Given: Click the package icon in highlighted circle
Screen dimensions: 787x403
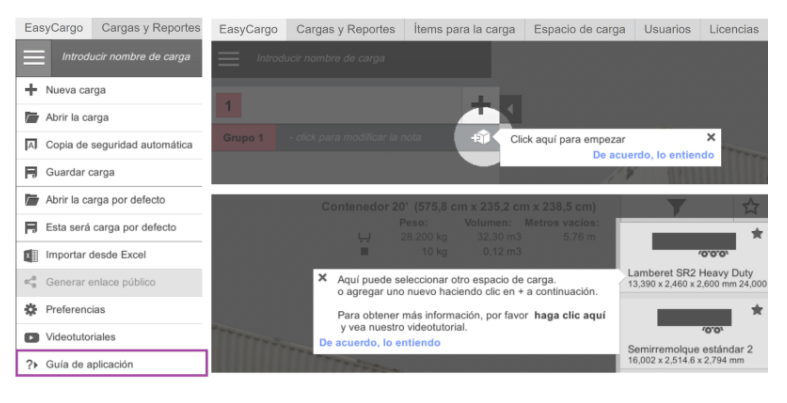Looking at the screenshot, I should tap(481, 137).
